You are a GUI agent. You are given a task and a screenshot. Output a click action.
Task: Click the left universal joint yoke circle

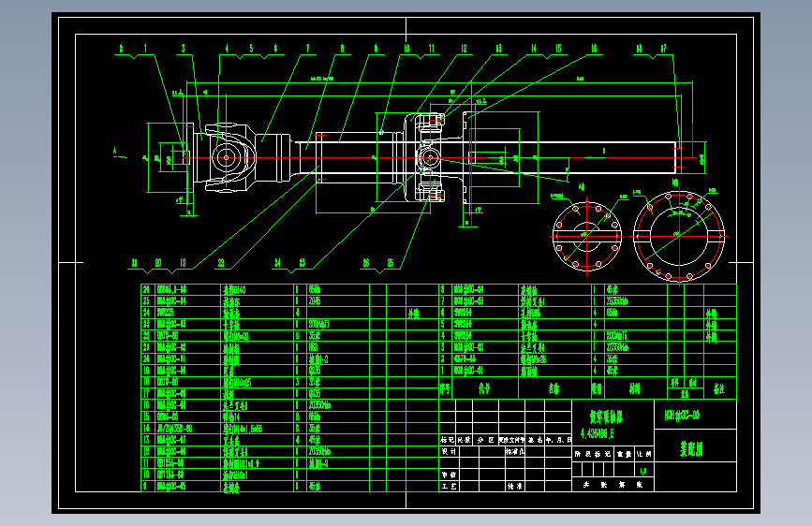[227, 158]
